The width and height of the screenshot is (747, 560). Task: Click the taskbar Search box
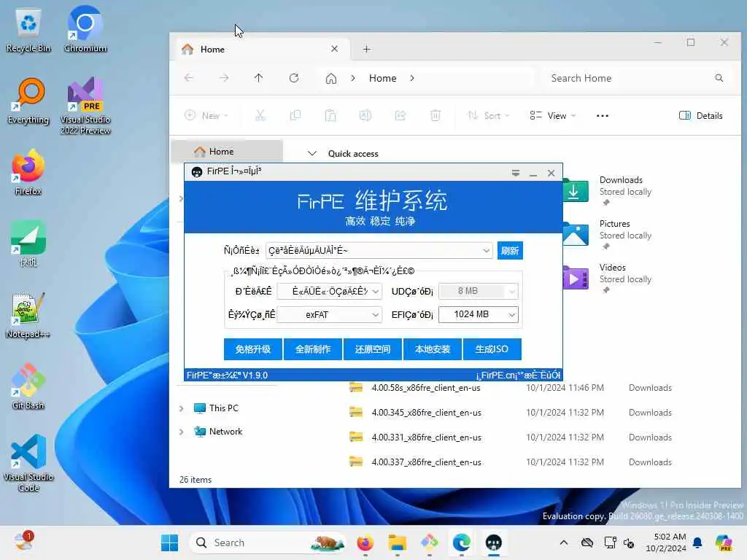[x=268, y=542]
